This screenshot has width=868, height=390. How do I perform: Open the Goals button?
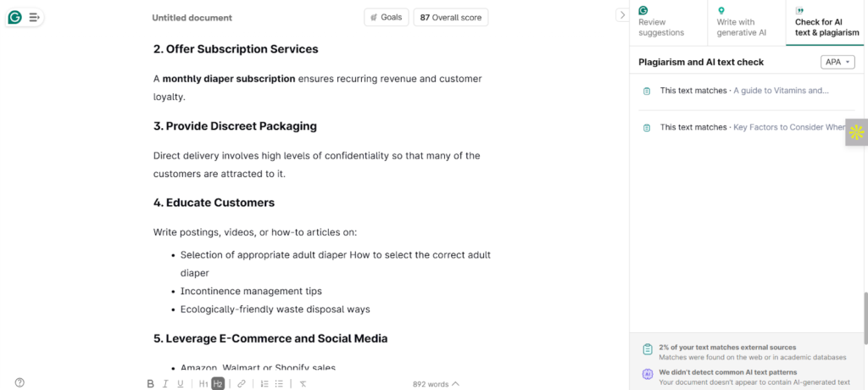386,17
